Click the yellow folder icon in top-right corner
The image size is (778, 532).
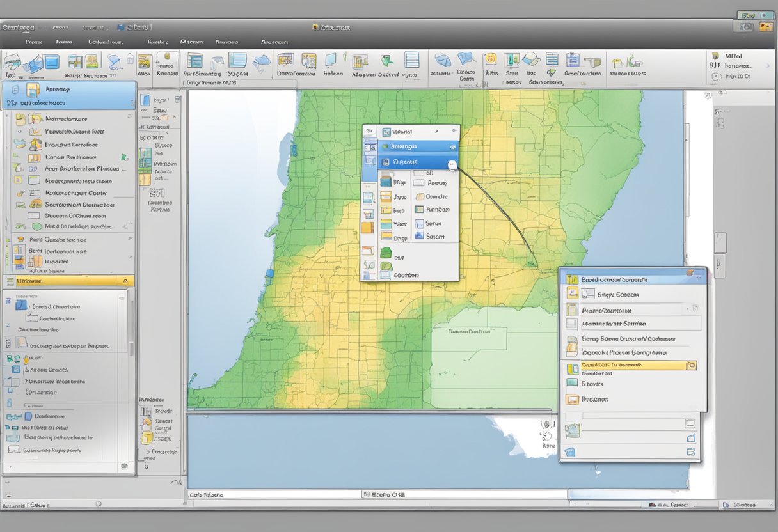(x=765, y=27)
